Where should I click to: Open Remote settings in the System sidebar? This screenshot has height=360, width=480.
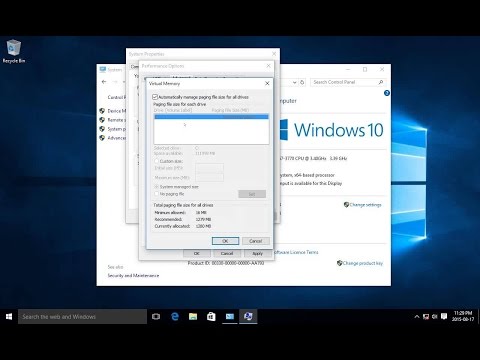click(x=117, y=120)
